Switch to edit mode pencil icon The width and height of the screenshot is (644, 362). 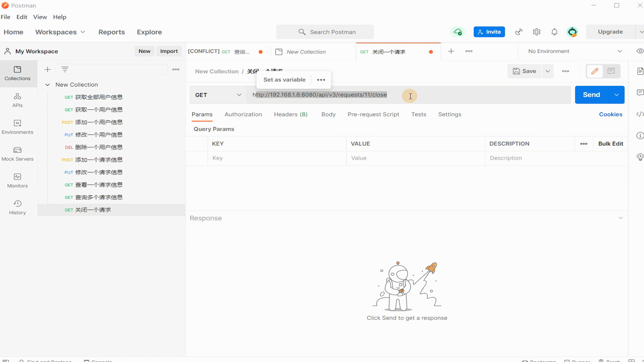coord(595,71)
